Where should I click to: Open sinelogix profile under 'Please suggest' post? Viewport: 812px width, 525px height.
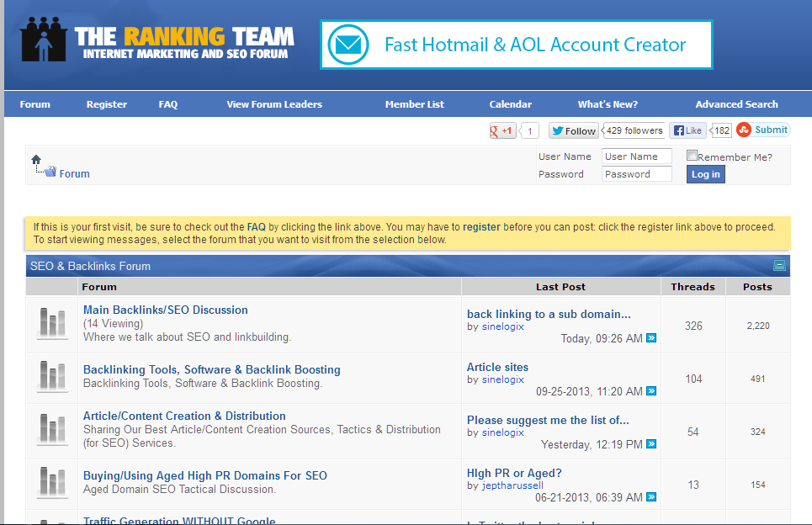click(x=503, y=432)
